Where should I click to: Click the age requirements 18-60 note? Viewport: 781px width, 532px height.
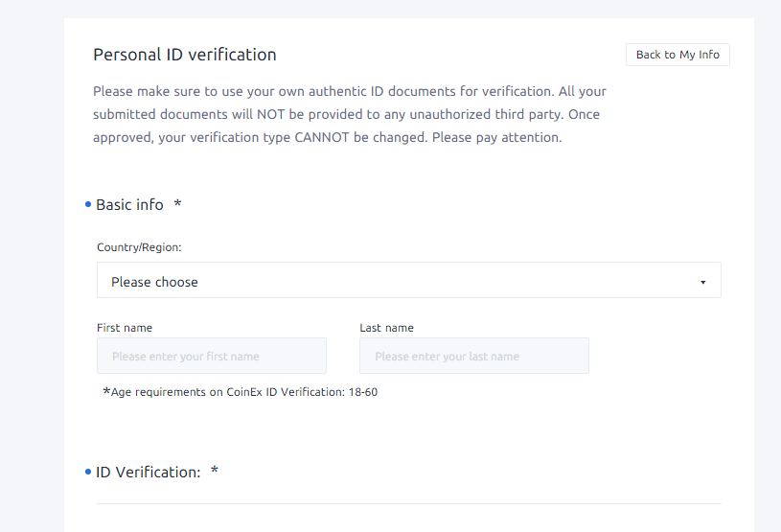(x=241, y=392)
